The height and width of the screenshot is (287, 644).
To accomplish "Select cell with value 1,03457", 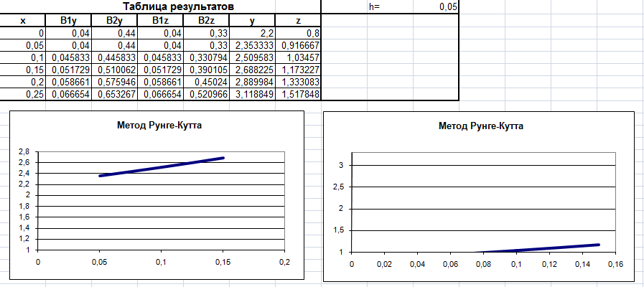I will [298, 57].
